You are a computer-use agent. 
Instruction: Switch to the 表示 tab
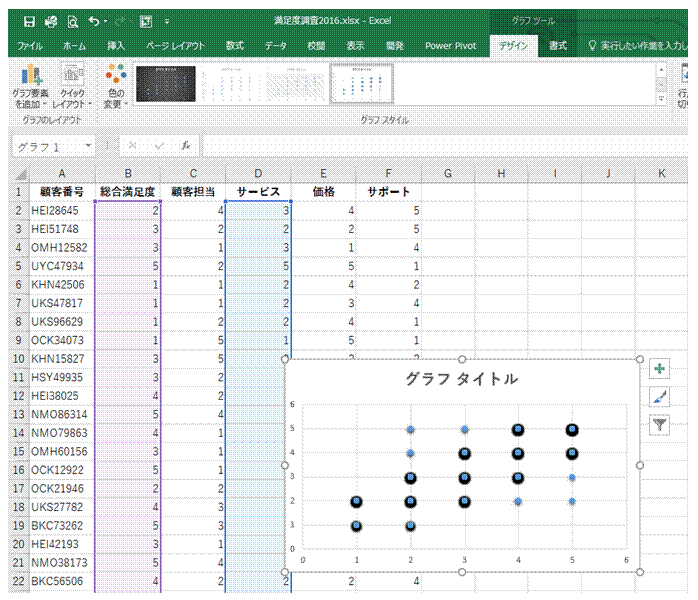point(355,46)
